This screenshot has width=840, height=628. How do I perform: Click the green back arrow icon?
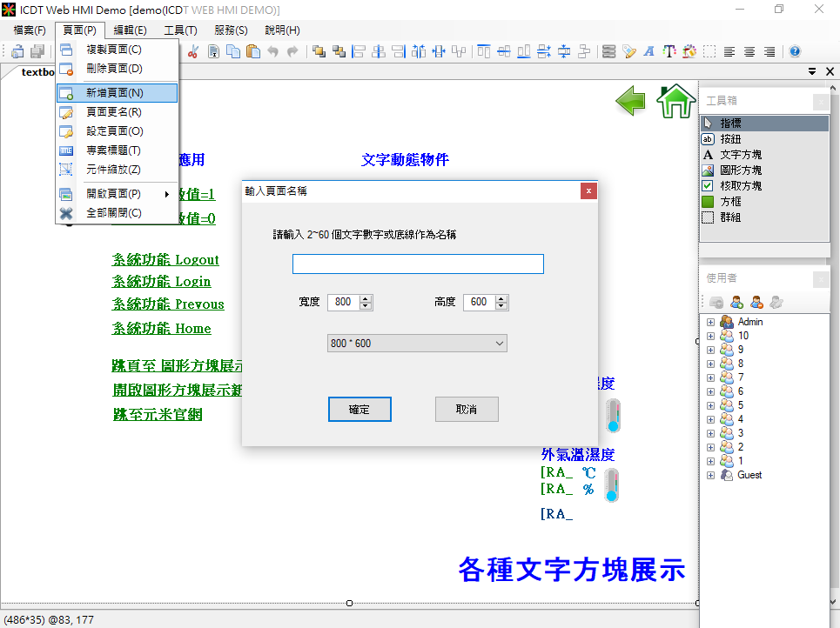click(630, 102)
